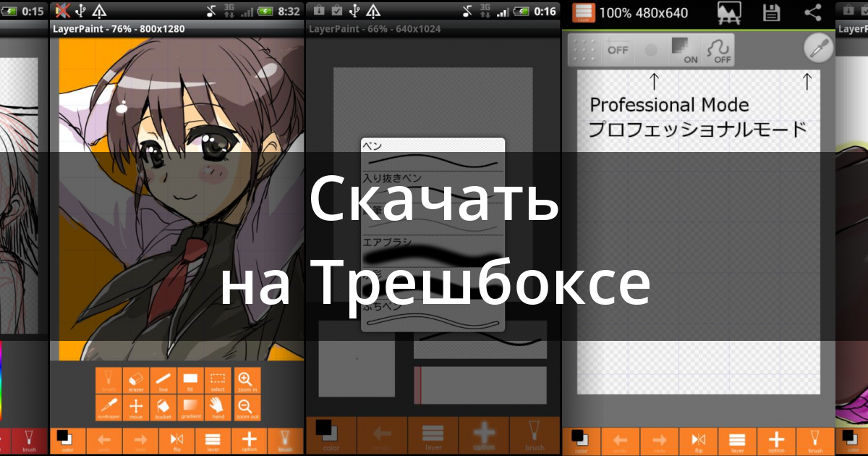Toggle the dotted grid button

[584, 50]
